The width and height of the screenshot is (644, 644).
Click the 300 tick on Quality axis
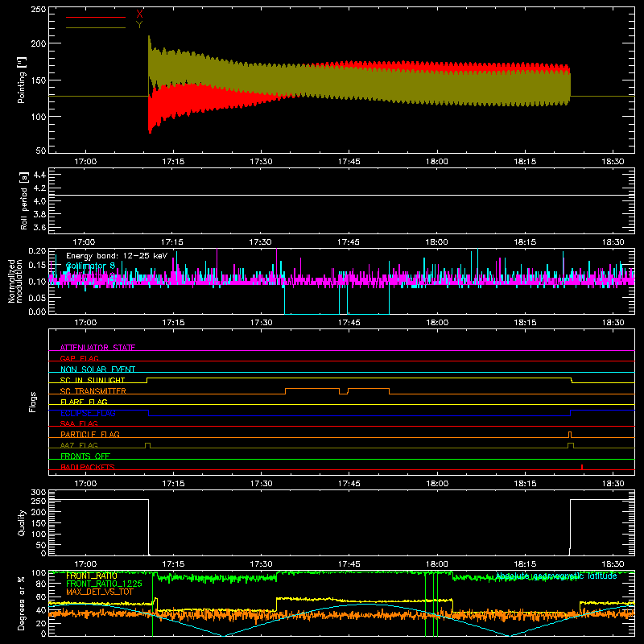coord(39,493)
